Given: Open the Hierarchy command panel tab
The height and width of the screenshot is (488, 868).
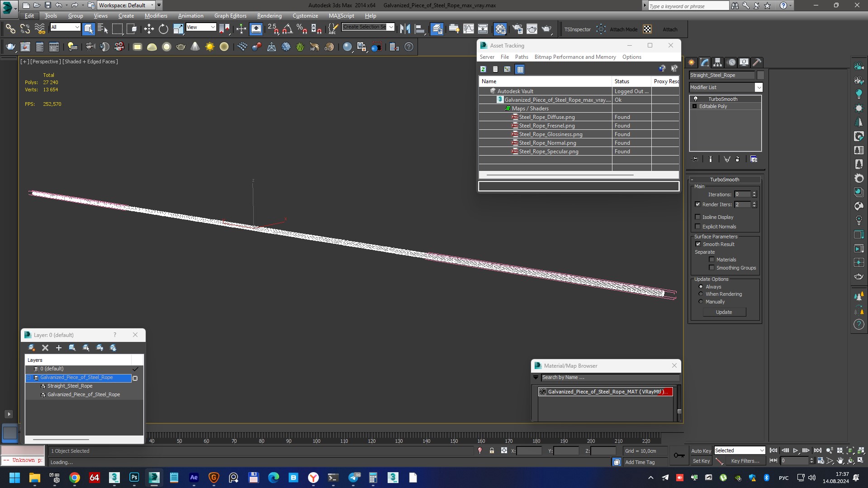Looking at the screenshot, I should [718, 62].
